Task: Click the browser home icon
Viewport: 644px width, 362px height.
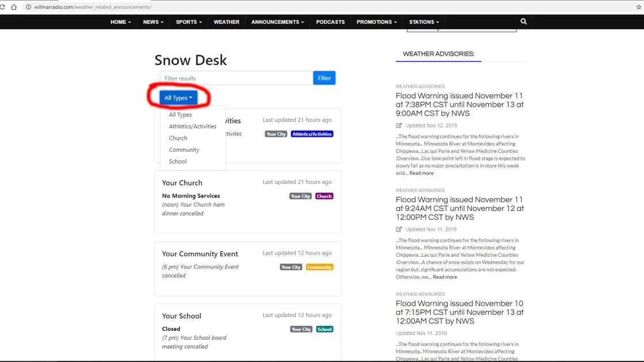Action: pyautogui.click(x=14, y=7)
